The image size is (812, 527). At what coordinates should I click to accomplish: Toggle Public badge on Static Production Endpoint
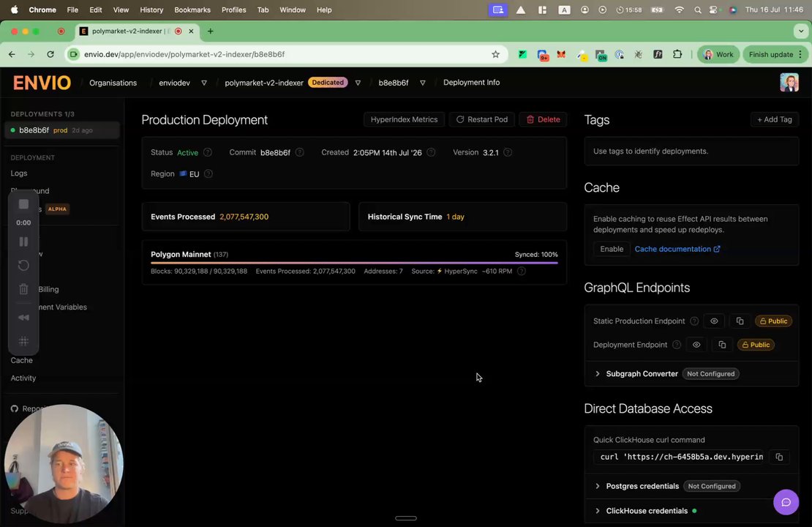pos(773,321)
